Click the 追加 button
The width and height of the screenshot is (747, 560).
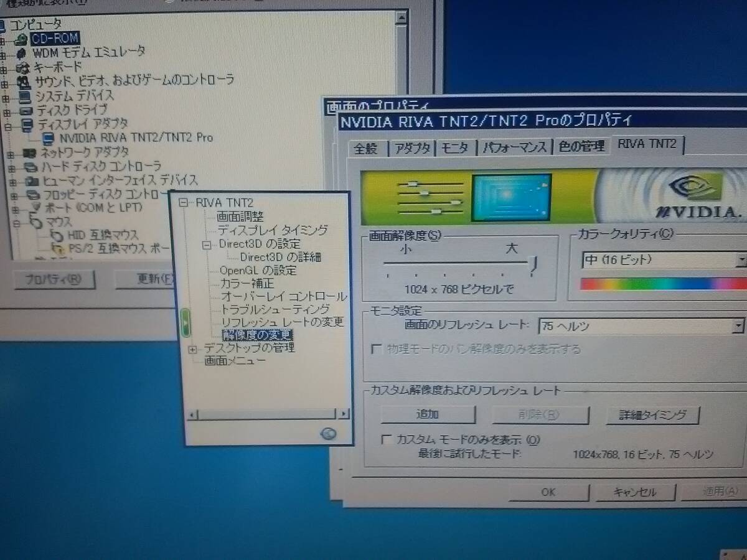(428, 414)
